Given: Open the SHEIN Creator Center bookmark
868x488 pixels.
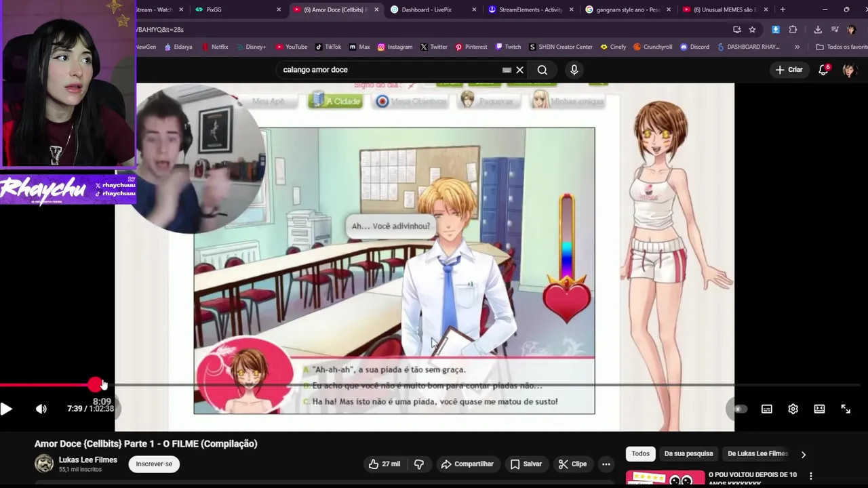Looking at the screenshot, I should pyautogui.click(x=561, y=47).
